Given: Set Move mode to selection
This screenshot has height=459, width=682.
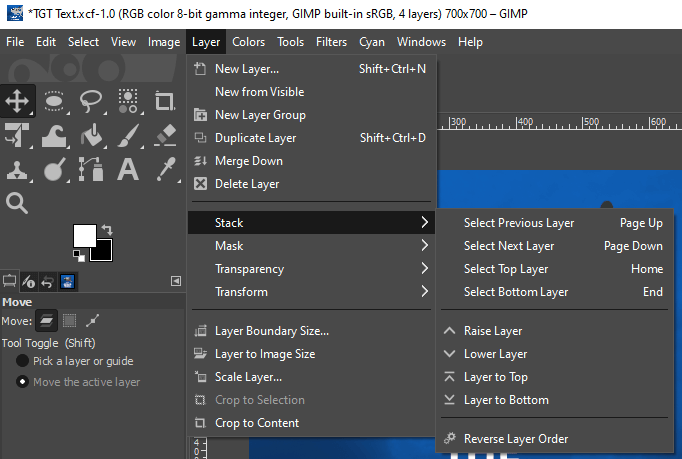Looking at the screenshot, I should click(x=69, y=321).
